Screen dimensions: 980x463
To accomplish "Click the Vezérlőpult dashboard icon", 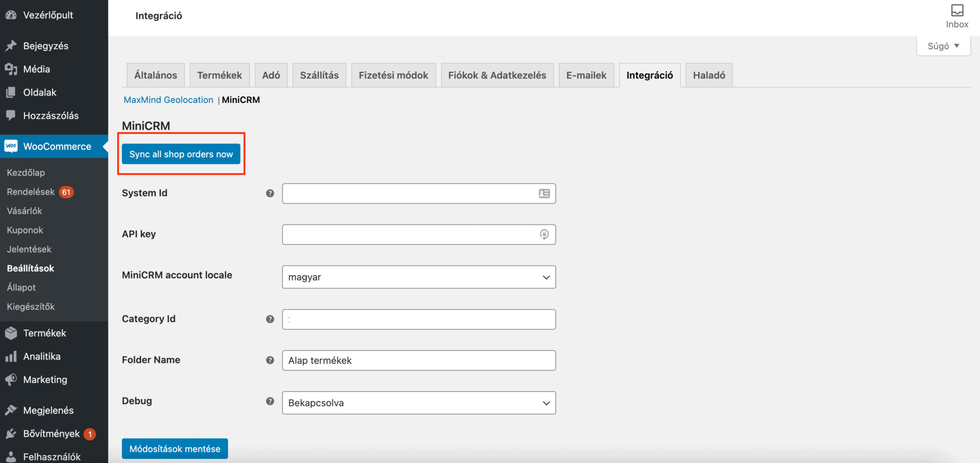I will (x=11, y=15).
